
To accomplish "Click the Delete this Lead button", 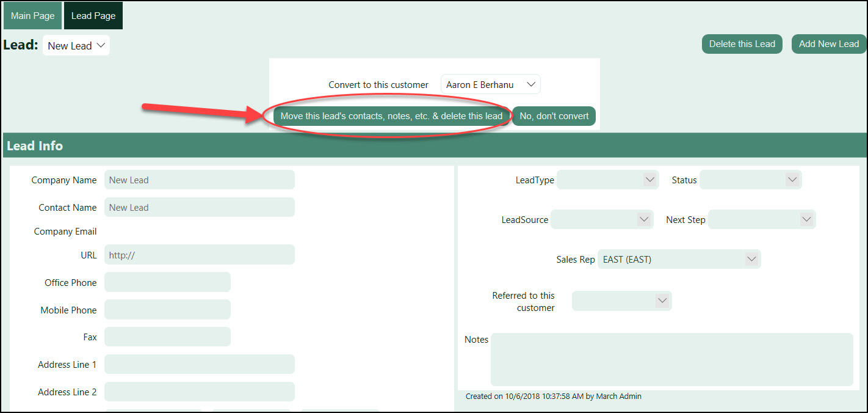I will click(x=742, y=44).
